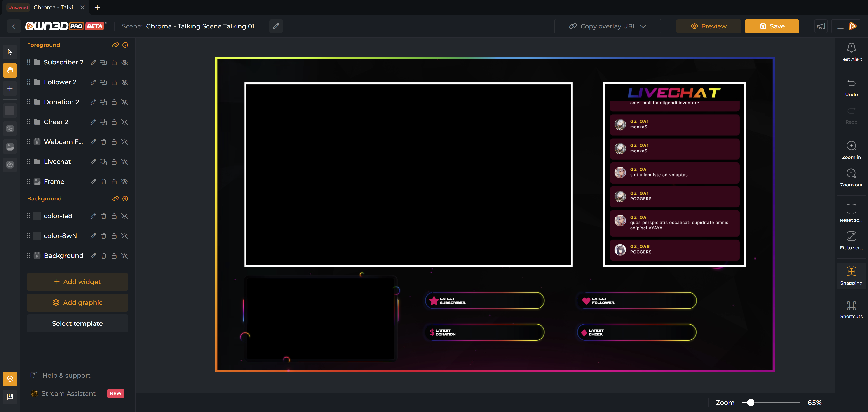Click the Test Alert bell icon

coord(851,48)
